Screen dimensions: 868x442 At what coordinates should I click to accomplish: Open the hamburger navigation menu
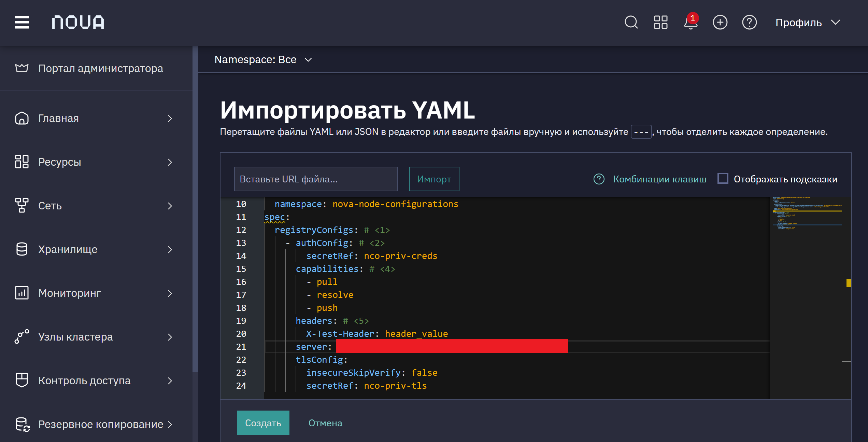pos(22,23)
